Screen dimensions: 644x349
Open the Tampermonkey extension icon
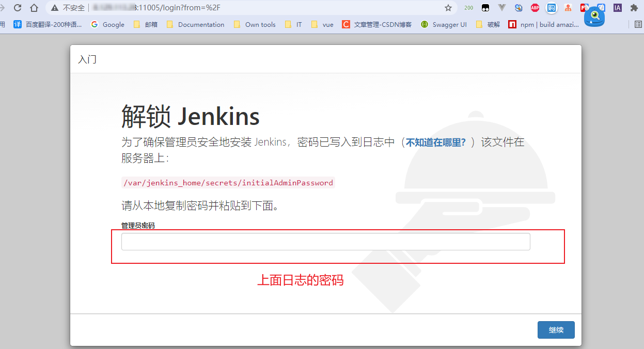point(485,8)
